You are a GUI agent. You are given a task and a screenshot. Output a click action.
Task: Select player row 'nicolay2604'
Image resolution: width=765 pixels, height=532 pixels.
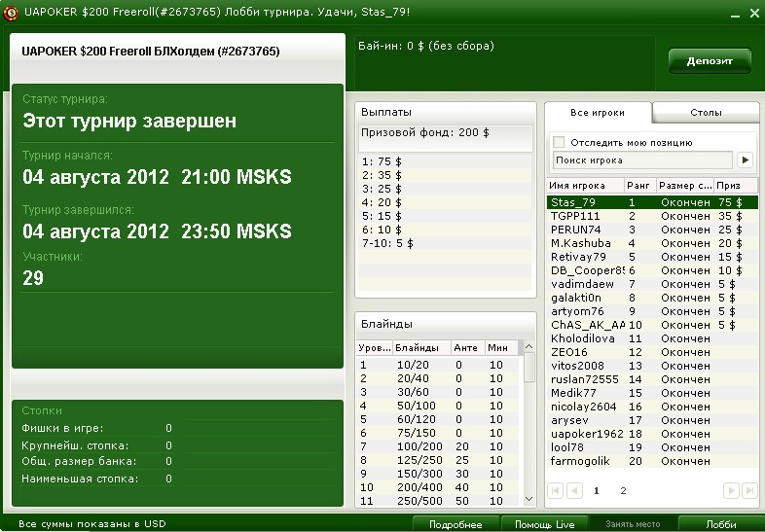(652, 407)
